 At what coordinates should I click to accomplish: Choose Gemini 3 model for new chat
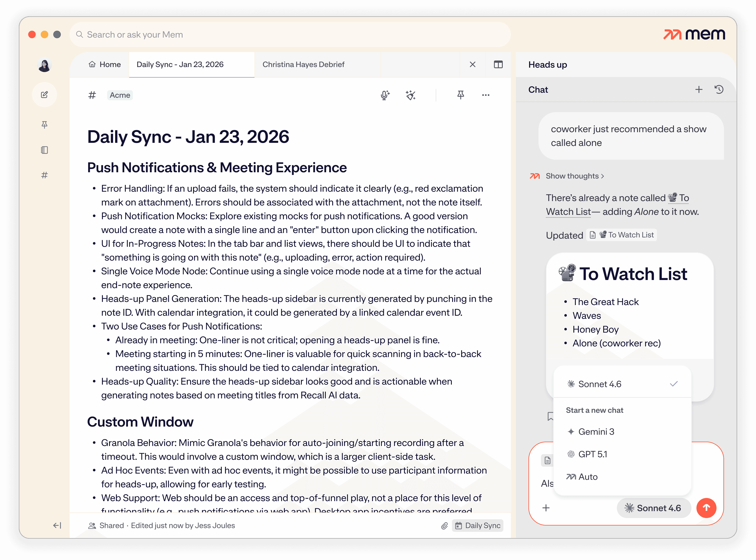tap(596, 432)
